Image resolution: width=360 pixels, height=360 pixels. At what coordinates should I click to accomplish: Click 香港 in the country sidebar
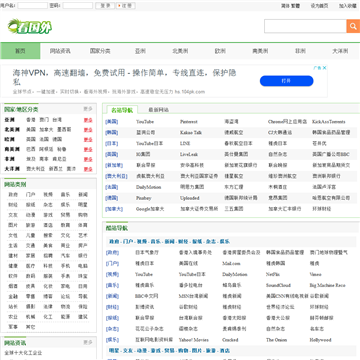(31, 120)
